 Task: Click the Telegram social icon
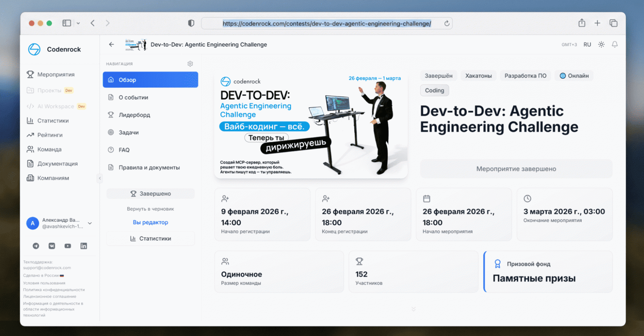[x=36, y=246]
